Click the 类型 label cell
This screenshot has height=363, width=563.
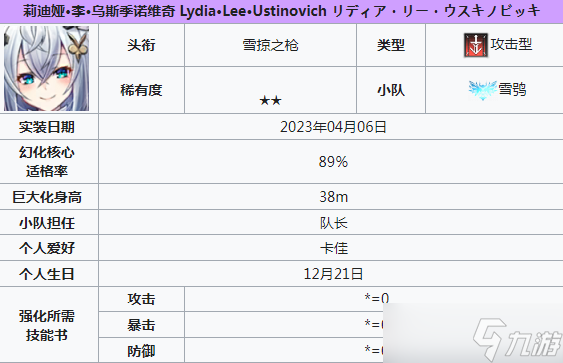[x=391, y=45]
